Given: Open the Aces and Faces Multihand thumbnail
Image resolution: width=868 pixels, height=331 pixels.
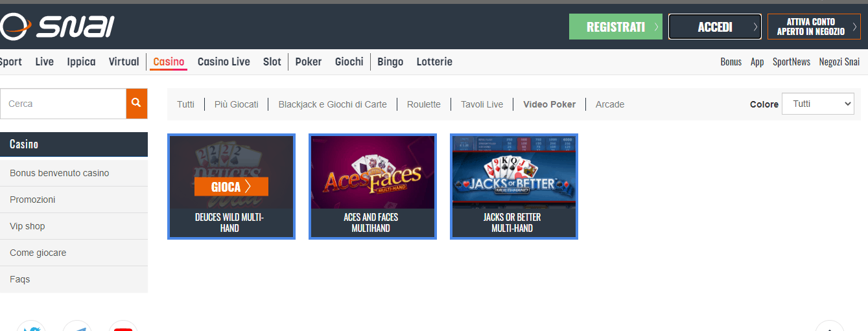Looking at the screenshot, I should (373, 172).
